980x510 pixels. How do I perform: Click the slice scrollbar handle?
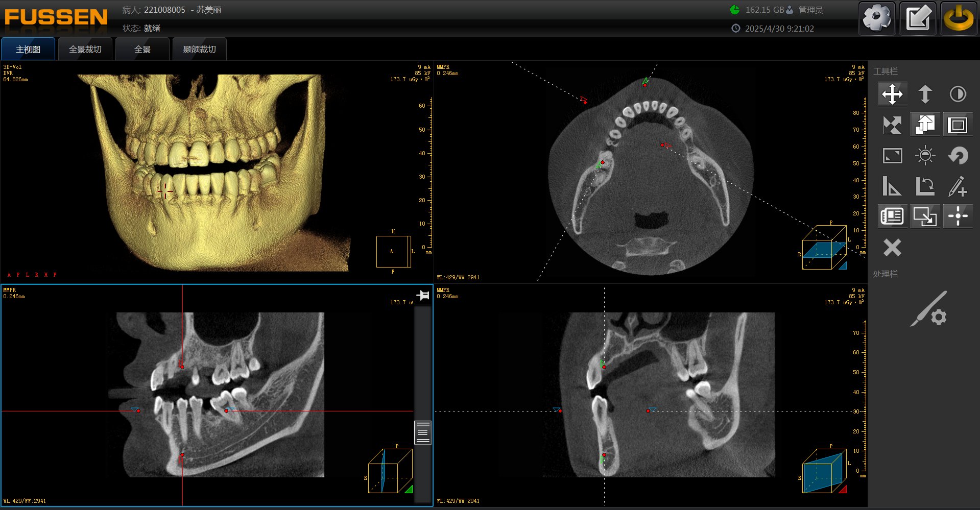coord(422,431)
